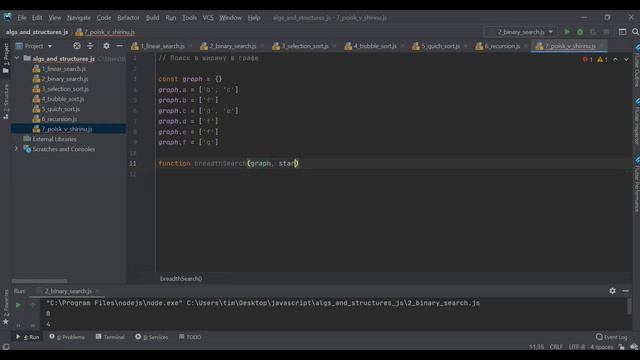Open Project panel gear options
Image resolution: width=640 pixels, height=360 pixels.
[106, 46]
